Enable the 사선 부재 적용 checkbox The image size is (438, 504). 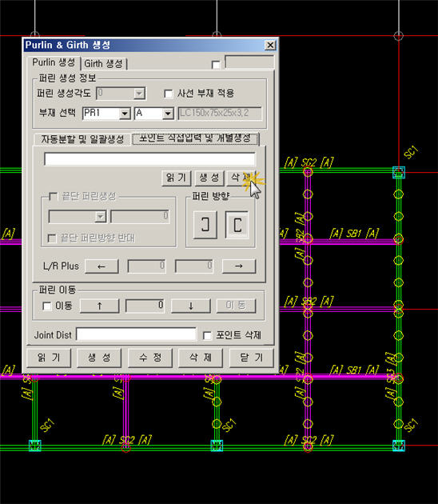[x=169, y=94]
